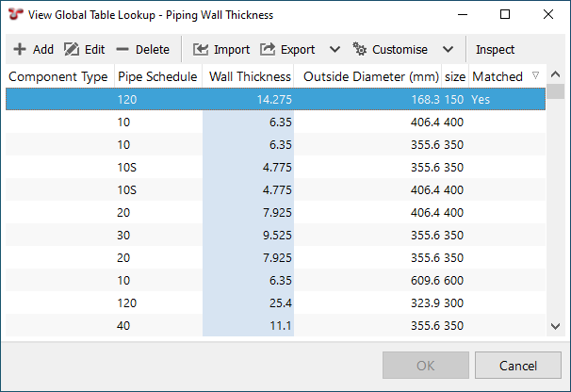This screenshot has height=392, width=571.
Task: Open the Customise dropdown arrow
Action: coord(448,50)
